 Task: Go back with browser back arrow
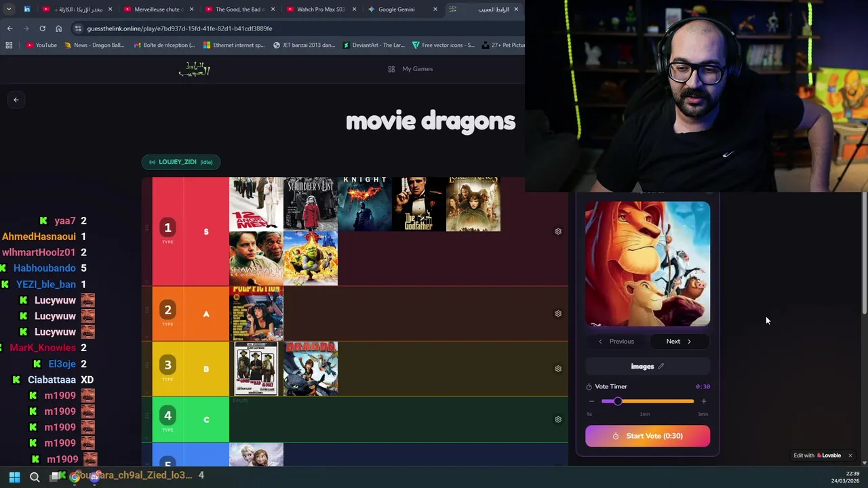coord(9,28)
